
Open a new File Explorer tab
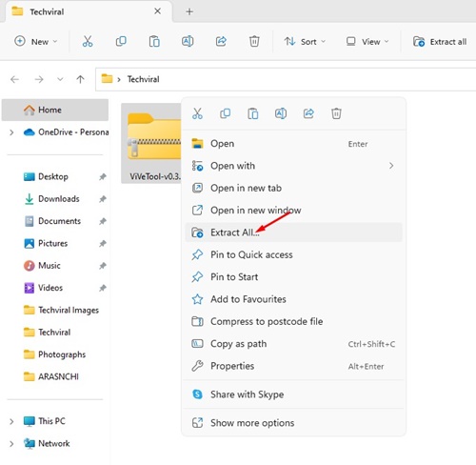[x=189, y=11]
